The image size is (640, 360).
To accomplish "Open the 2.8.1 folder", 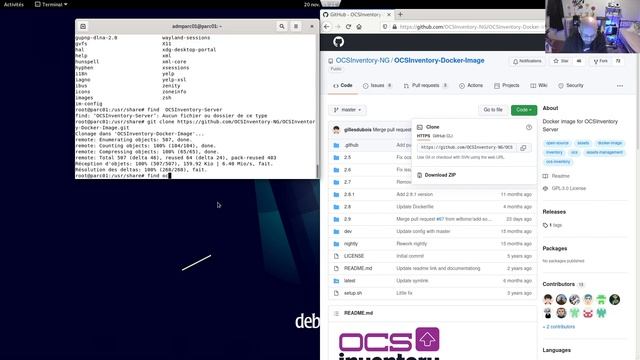I will tap(349, 195).
